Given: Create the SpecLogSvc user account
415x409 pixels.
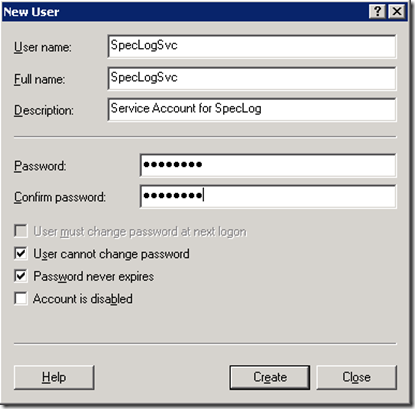Looking at the screenshot, I should click(x=270, y=377).
